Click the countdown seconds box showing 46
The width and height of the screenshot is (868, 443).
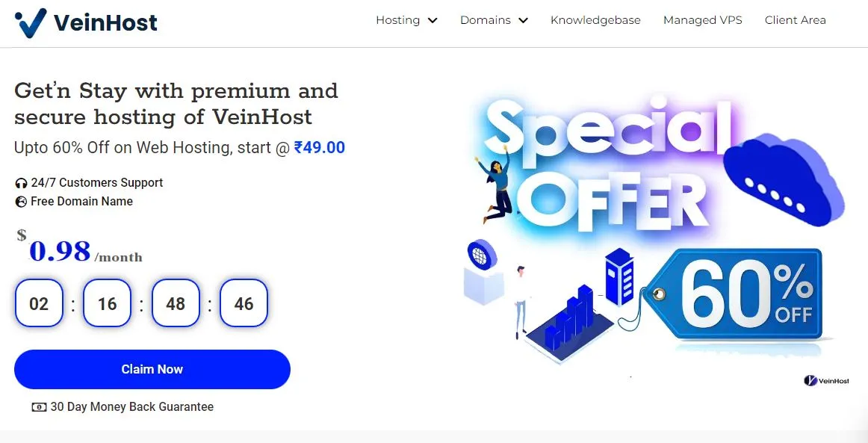244,303
